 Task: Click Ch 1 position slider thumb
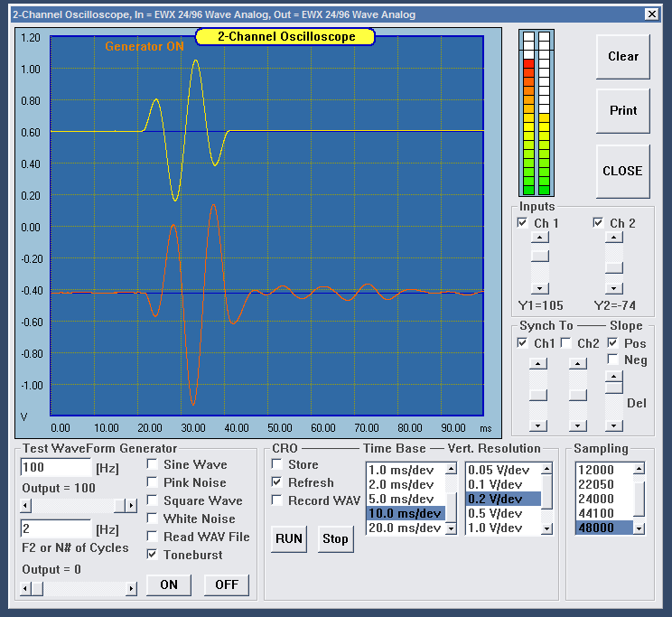[x=540, y=257]
